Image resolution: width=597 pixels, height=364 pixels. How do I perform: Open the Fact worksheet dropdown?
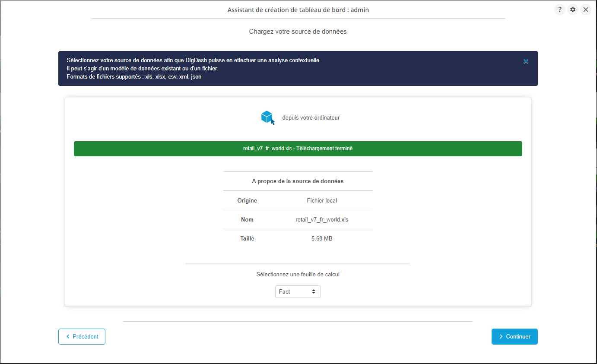point(298,292)
